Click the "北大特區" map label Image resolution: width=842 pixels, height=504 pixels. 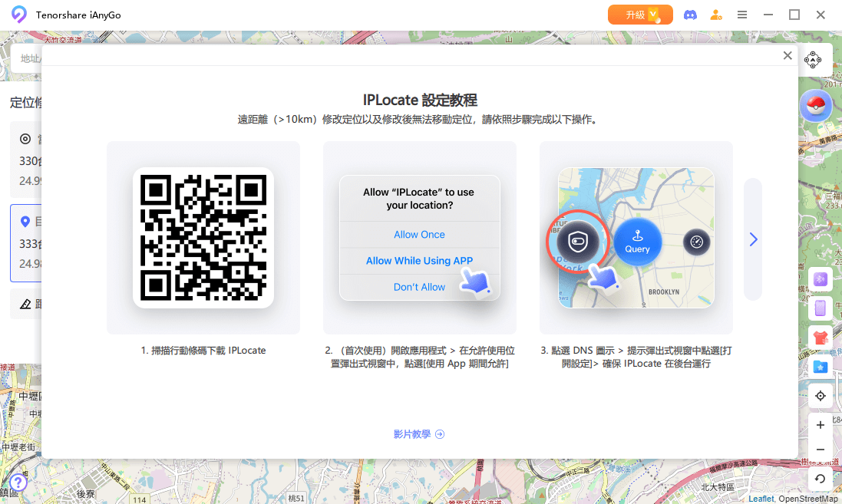[718, 487]
